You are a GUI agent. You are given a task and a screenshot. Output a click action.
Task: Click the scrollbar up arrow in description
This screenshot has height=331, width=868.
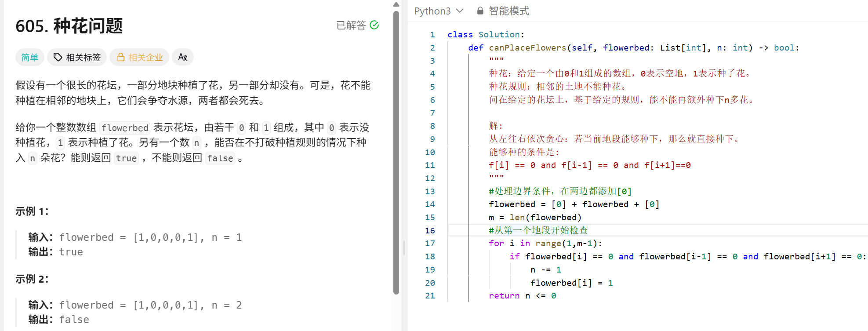(396, 4)
